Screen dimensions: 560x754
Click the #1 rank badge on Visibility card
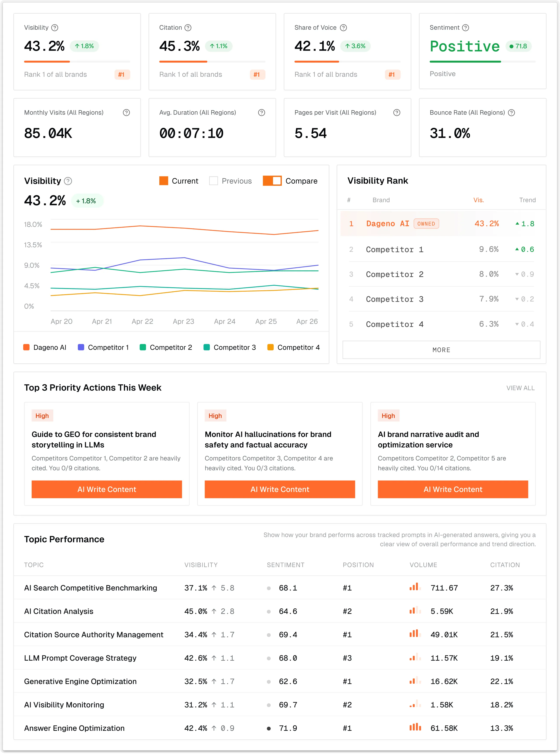(122, 75)
